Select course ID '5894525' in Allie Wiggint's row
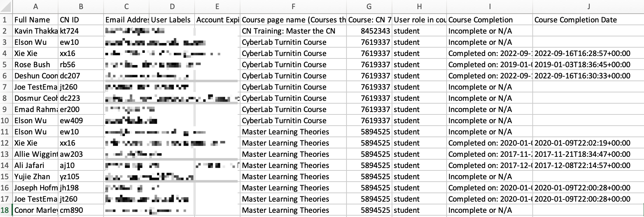Viewport: 644px width, 217px height. click(369, 154)
